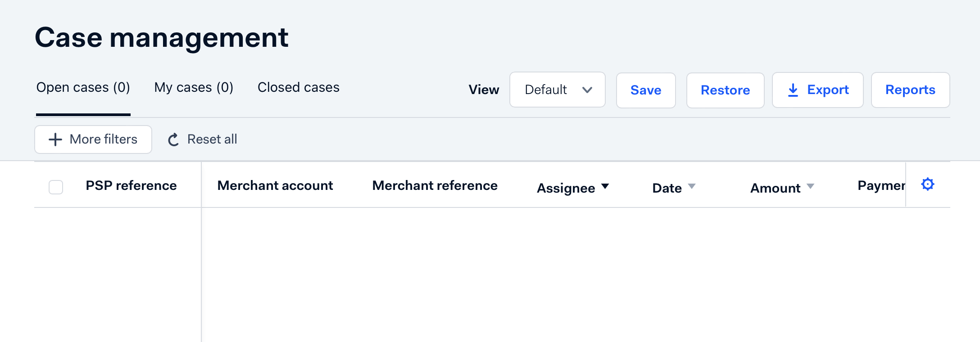Screen dimensions: 980x342
Task: Switch to the Open cases (0) tab
Action: click(83, 87)
